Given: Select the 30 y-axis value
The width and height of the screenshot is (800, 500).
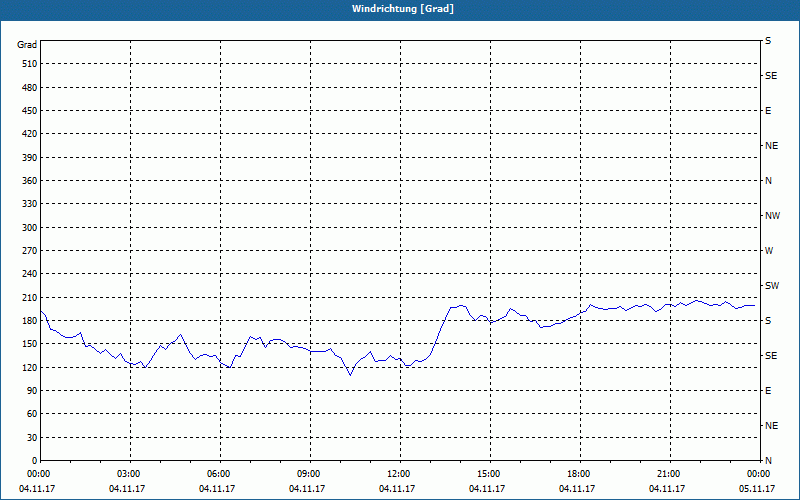Looking at the screenshot, I should (x=32, y=438).
